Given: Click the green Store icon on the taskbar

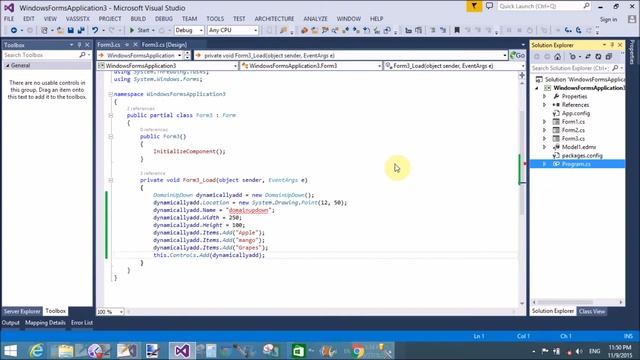Looking at the screenshot, I should point(298,351).
